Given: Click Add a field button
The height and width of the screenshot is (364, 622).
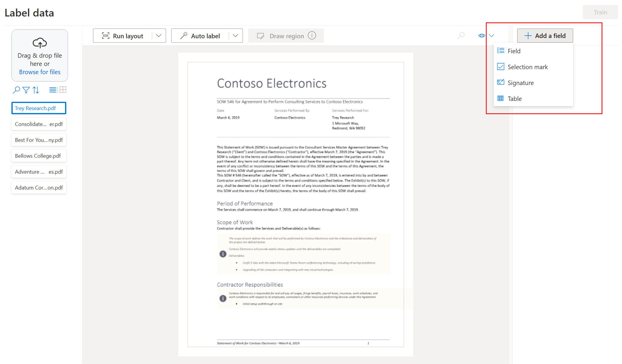Looking at the screenshot, I should point(545,36).
